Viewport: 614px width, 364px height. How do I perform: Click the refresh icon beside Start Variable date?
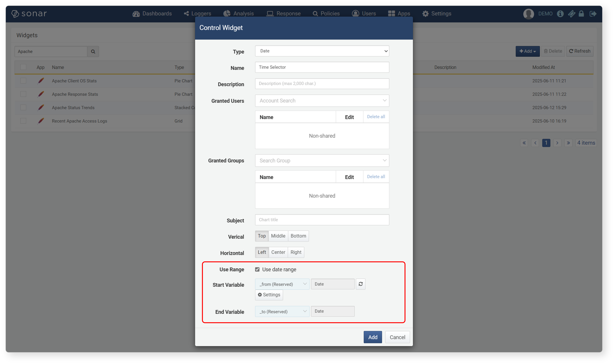360,284
